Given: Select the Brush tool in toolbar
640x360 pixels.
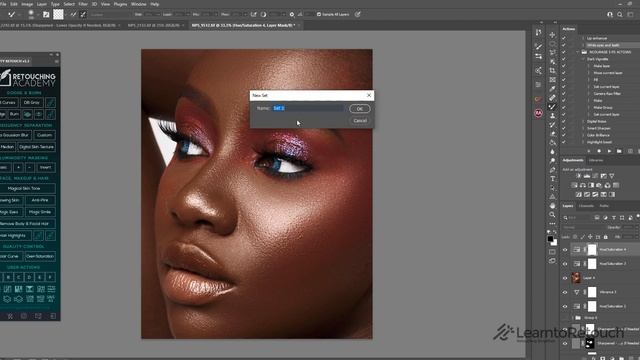Looking at the screenshot, I should [x=552, y=107].
